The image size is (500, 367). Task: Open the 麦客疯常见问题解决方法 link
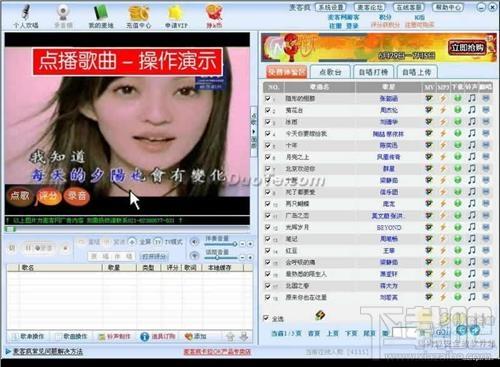click(x=47, y=351)
